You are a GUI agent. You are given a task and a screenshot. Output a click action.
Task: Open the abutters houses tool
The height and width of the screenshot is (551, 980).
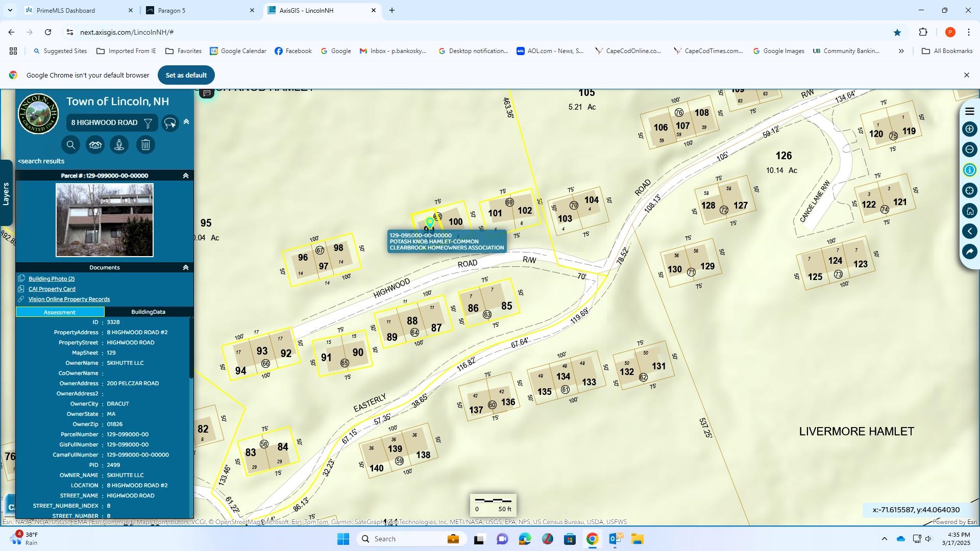(95, 145)
